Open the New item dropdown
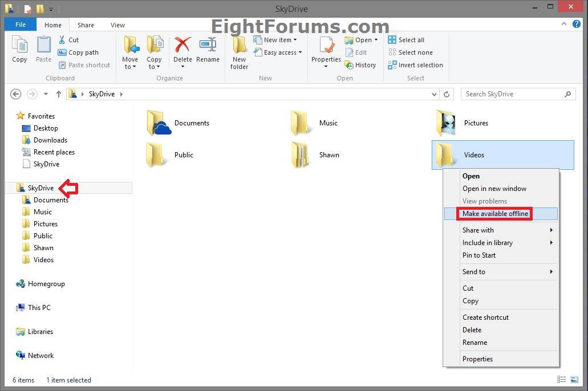 (280, 40)
